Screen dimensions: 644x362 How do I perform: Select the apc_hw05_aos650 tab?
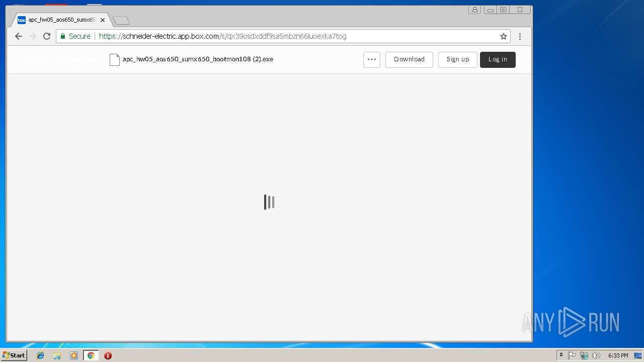(60, 20)
